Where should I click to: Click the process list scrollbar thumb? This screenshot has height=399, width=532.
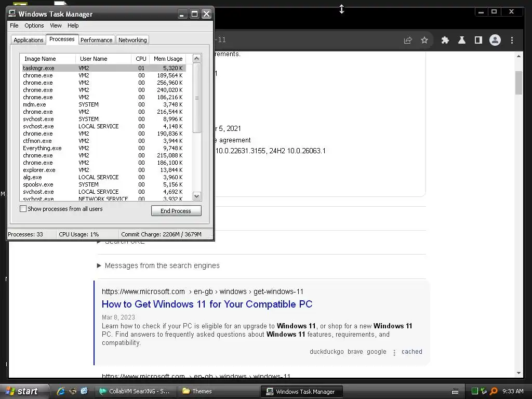coord(197,98)
